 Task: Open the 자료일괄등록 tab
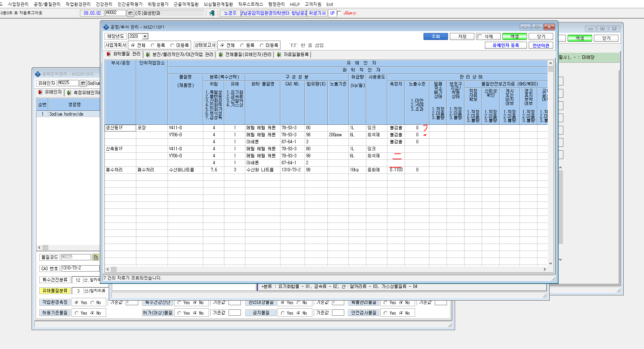tap(293, 54)
